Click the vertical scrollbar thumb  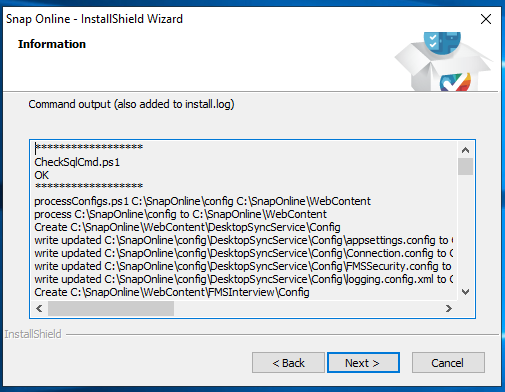(x=465, y=166)
